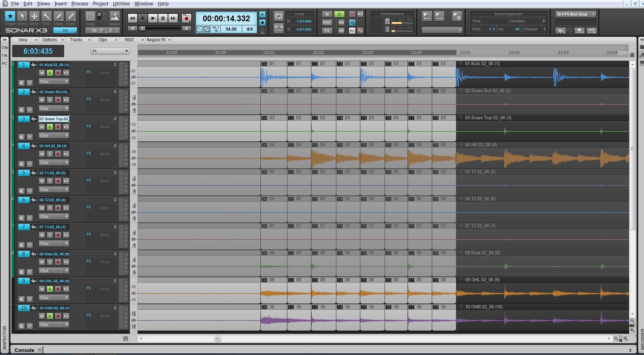Toggle global Mute (M) in Mix module
Image resolution: width=644 pixels, height=355 pixels.
[327, 14]
